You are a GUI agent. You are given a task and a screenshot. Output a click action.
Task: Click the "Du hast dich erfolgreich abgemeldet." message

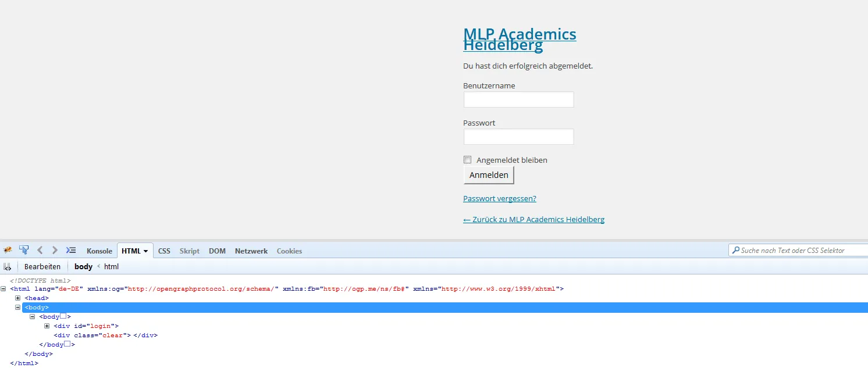528,66
